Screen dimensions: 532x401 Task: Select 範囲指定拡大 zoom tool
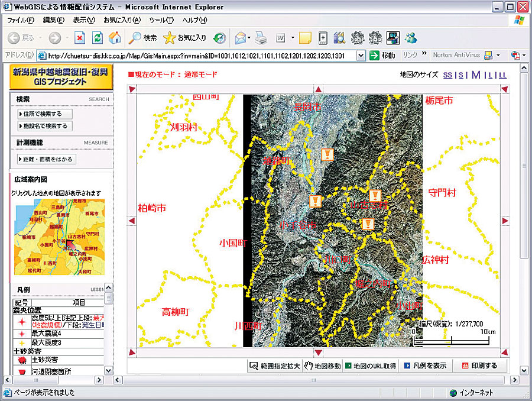coord(274,366)
